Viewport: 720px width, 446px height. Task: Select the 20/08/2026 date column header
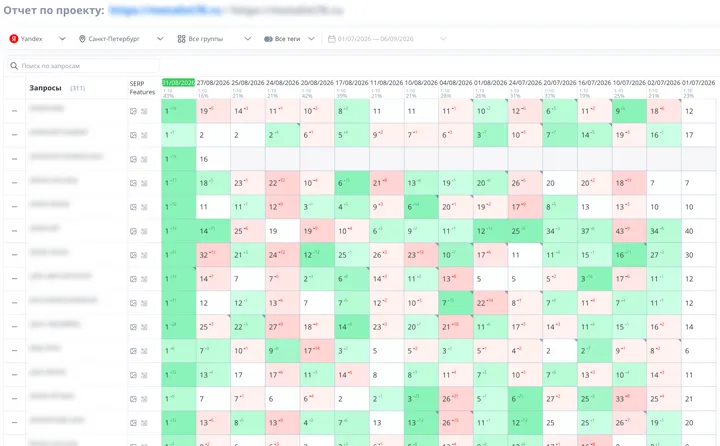pos(317,83)
